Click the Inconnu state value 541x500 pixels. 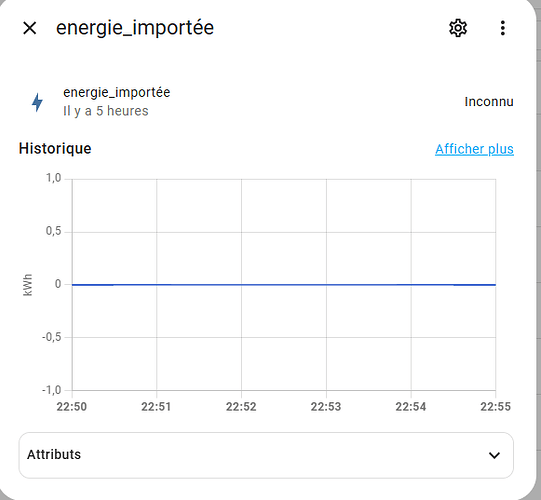coord(489,102)
